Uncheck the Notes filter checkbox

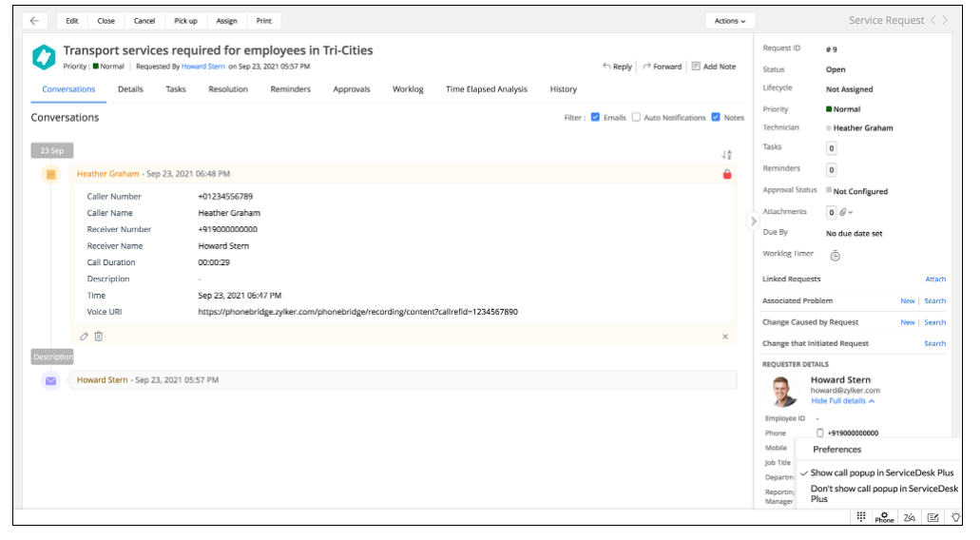tap(716, 117)
